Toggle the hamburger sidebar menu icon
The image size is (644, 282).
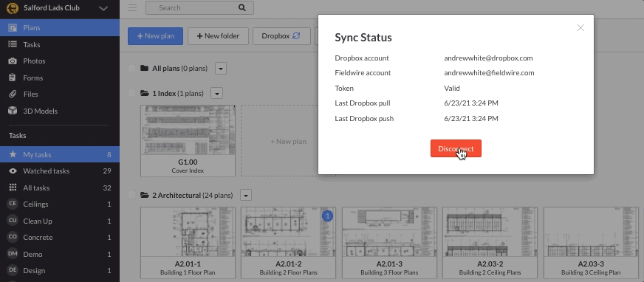(x=132, y=8)
